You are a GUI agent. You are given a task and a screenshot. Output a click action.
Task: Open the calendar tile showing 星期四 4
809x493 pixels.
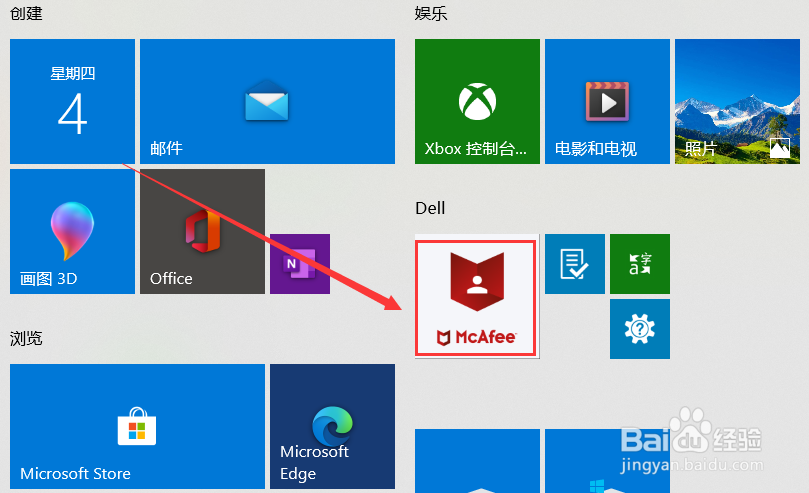(x=72, y=102)
